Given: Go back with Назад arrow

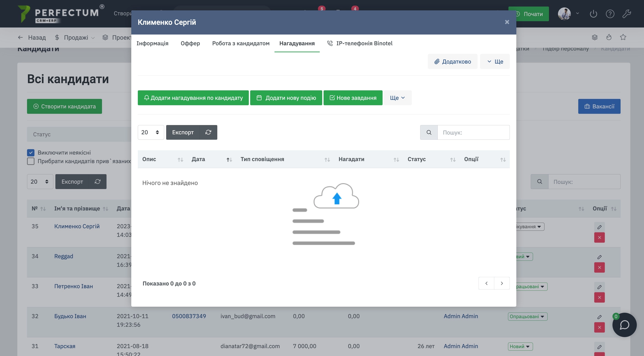Looking at the screenshot, I should [x=32, y=38].
